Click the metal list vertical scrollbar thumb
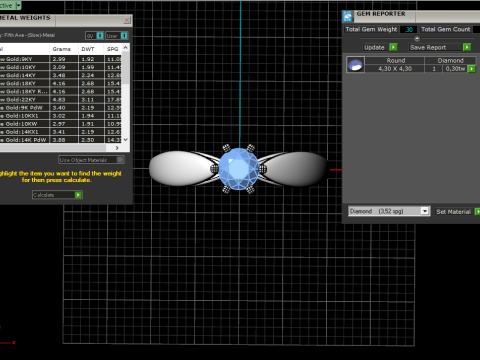The width and height of the screenshot is (480, 360). pos(125,67)
